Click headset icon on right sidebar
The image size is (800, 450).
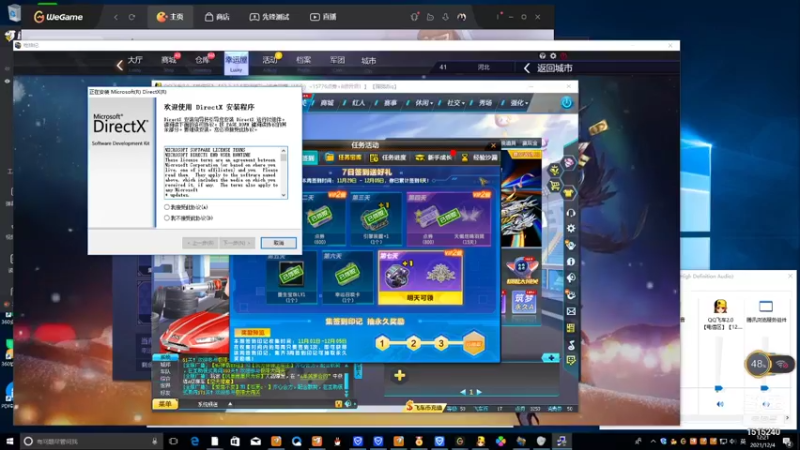571,212
